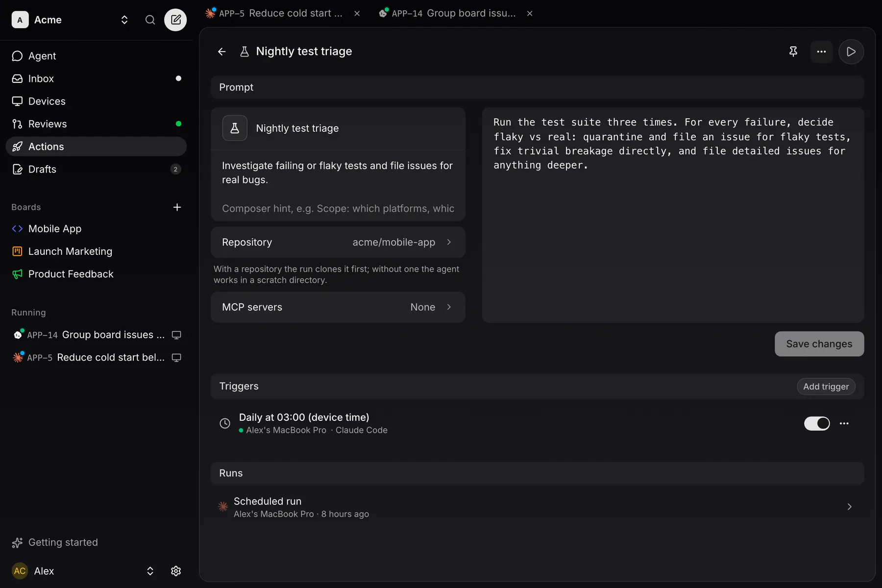Open Agent in the sidebar

[x=96, y=56]
